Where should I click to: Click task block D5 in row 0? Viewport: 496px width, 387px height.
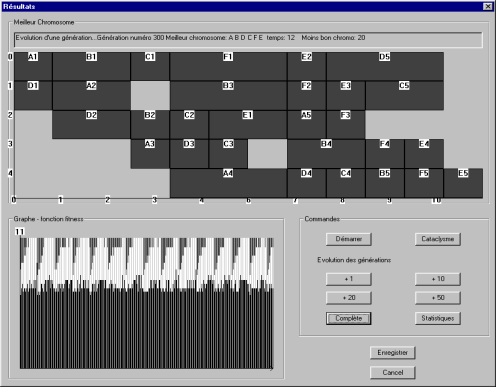(x=385, y=66)
